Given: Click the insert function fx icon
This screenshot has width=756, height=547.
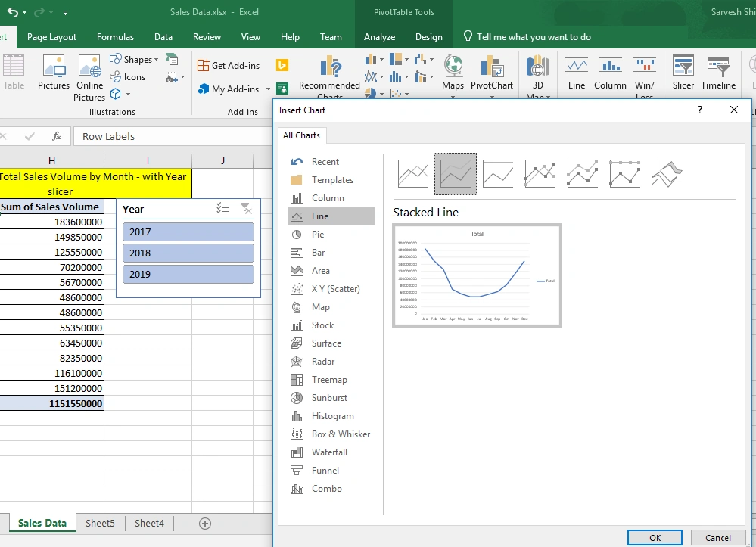Looking at the screenshot, I should (x=57, y=136).
